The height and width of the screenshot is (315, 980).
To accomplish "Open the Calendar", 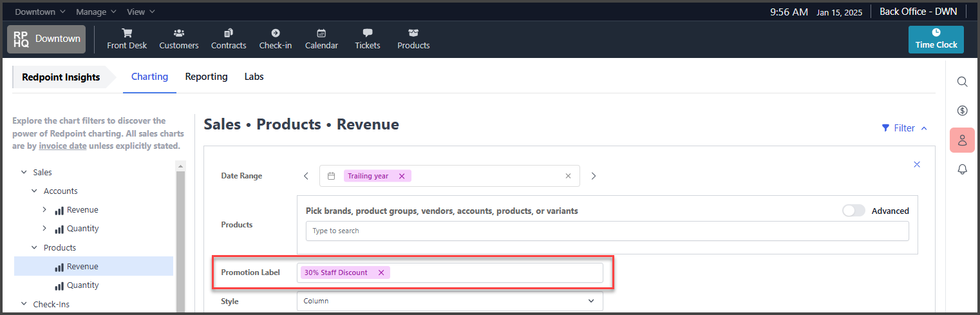I will click(321, 39).
